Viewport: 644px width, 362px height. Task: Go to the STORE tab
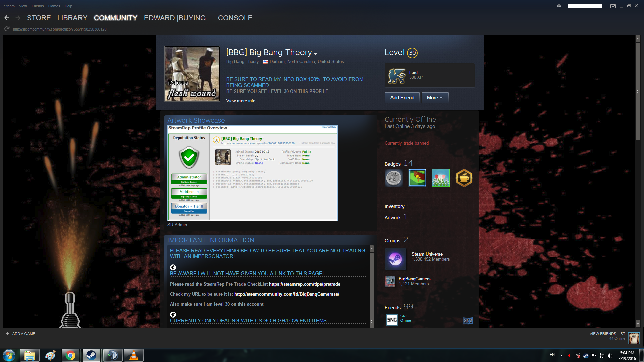pos(39,18)
